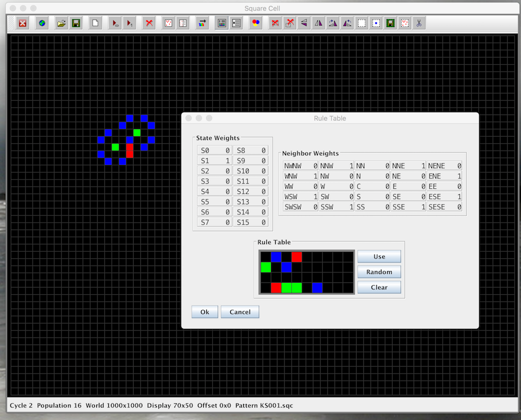Click the globe icon in the toolbar
Image resolution: width=521 pixels, height=420 pixels.
[x=42, y=23]
